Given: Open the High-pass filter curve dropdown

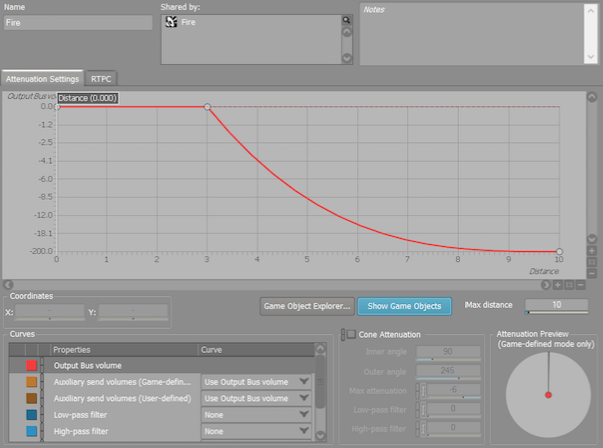Looking at the screenshot, I should point(256,431).
